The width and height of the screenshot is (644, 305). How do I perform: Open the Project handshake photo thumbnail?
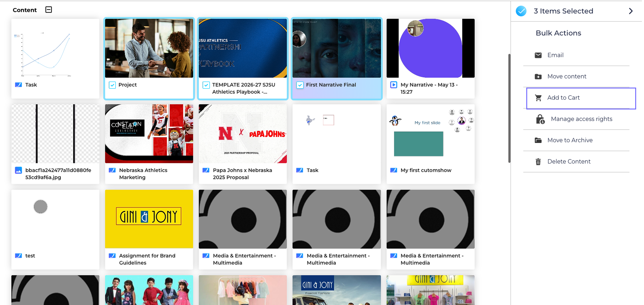pyautogui.click(x=149, y=48)
